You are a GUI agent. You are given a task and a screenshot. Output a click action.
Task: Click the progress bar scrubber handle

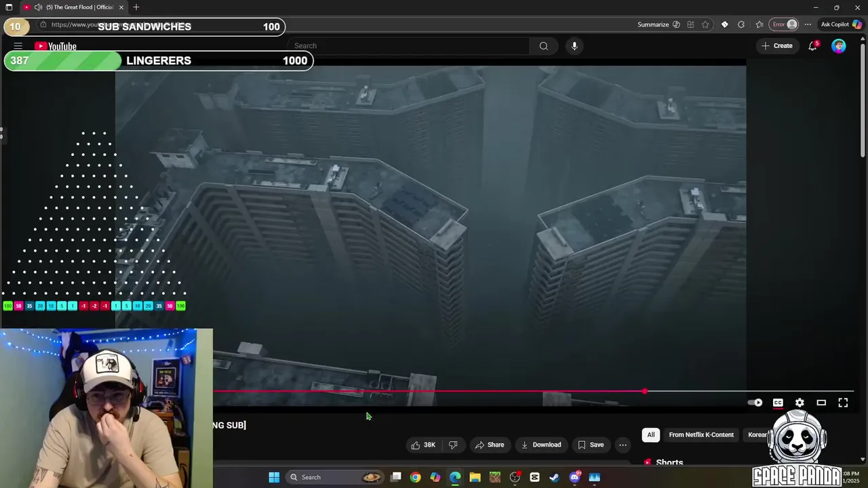(644, 391)
